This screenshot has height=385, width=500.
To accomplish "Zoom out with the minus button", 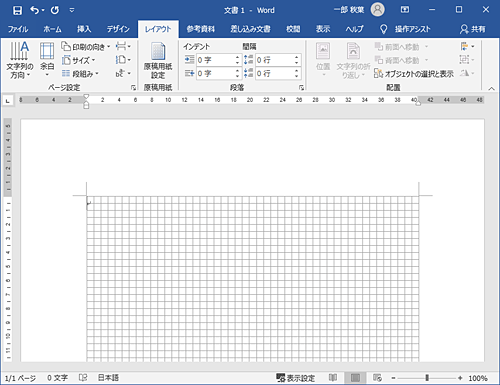I will point(393,378).
